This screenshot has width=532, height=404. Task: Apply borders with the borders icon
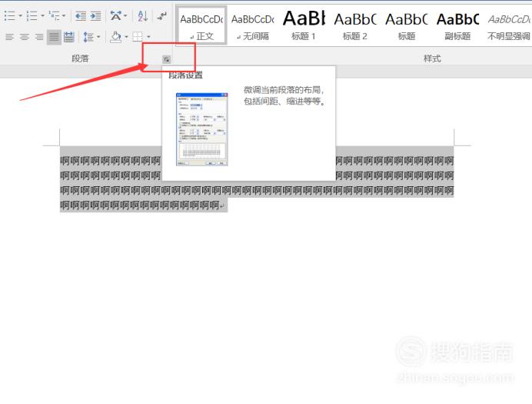coord(138,37)
